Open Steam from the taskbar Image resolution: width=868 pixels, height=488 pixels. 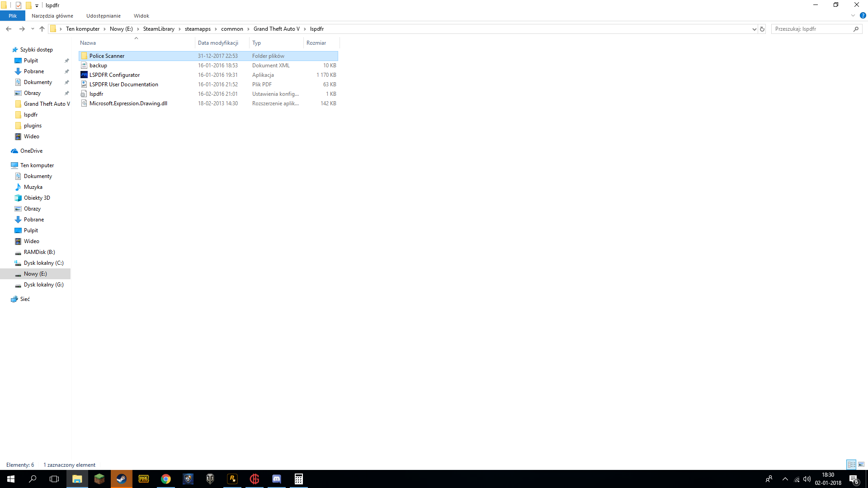[121, 479]
